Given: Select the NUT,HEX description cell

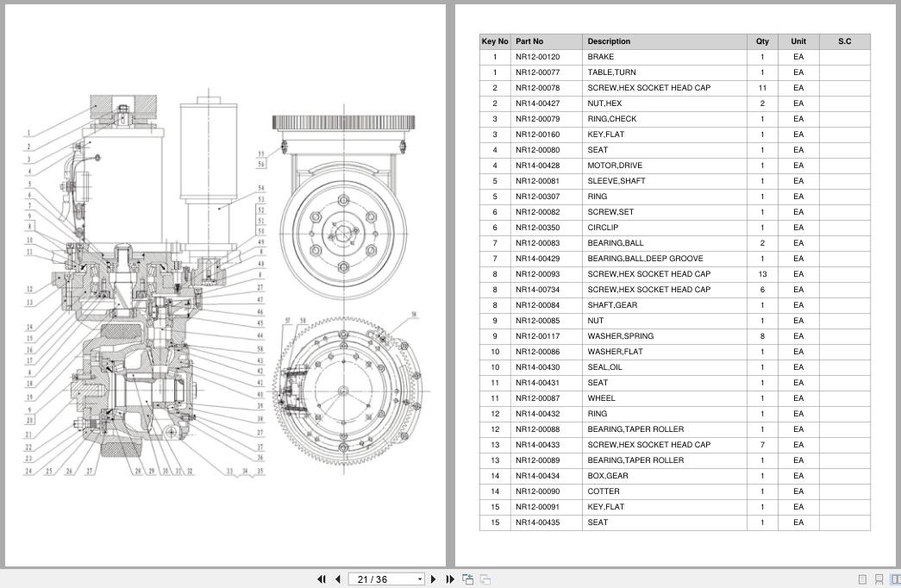Looking at the screenshot, I should pos(664,103).
